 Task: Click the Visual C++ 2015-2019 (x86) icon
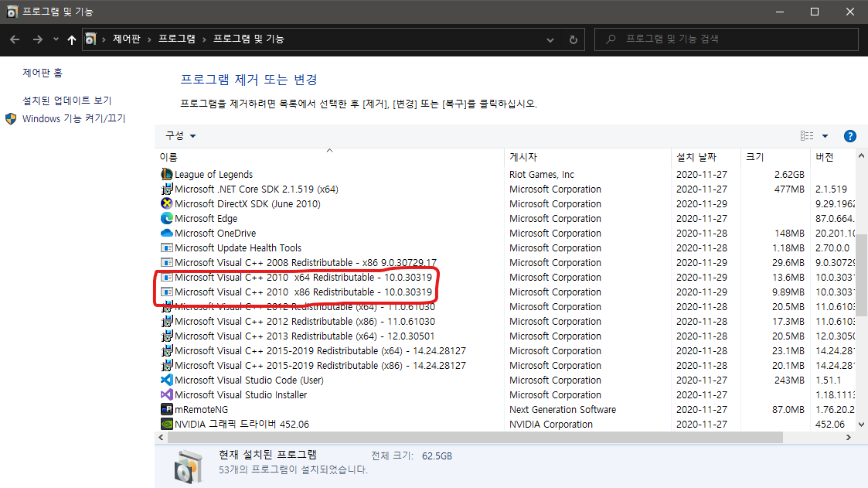pos(167,365)
